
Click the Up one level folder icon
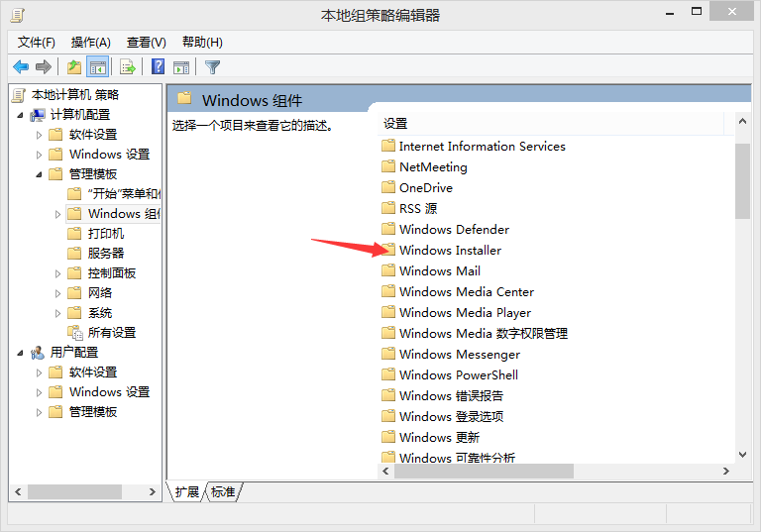click(x=74, y=66)
